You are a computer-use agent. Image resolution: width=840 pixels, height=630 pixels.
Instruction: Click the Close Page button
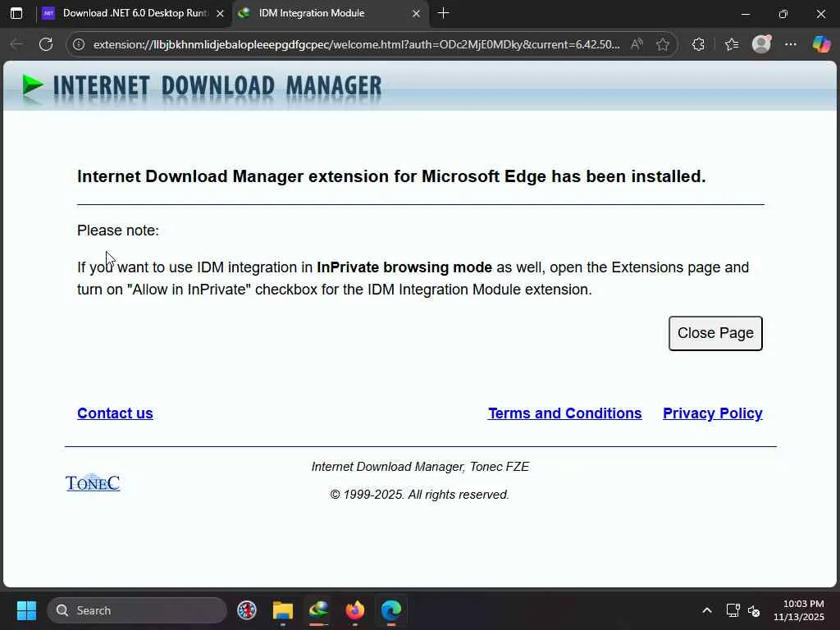(715, 333)
